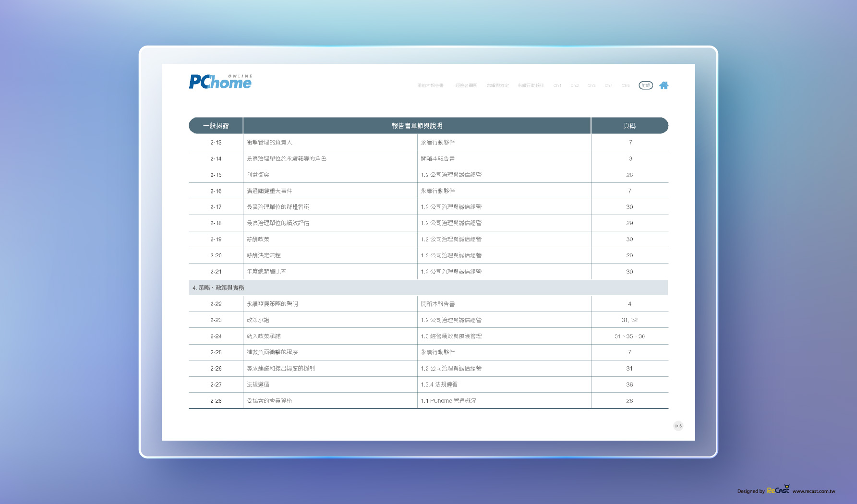Click the page number 105 badge

[678, 426]
